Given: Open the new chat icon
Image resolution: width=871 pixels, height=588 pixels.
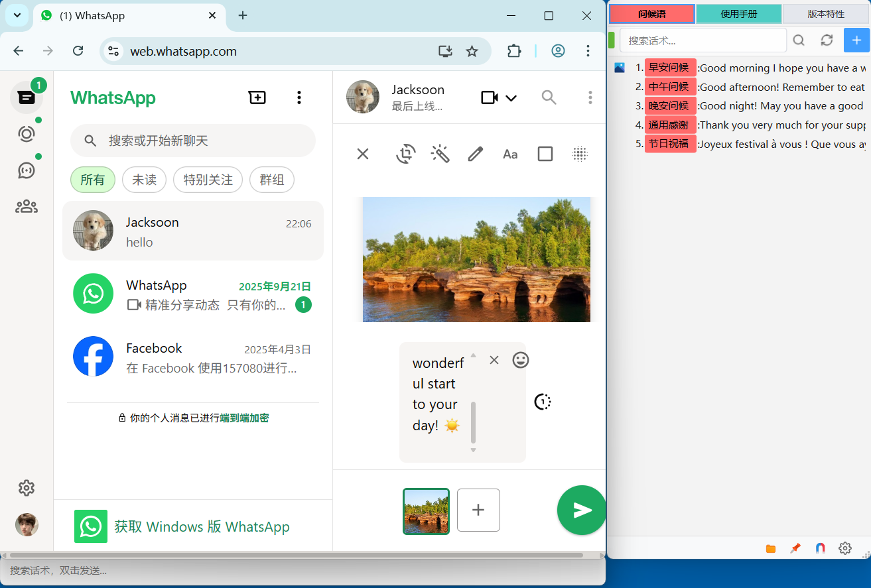Looking at the screenshot, I should (257, 97).
